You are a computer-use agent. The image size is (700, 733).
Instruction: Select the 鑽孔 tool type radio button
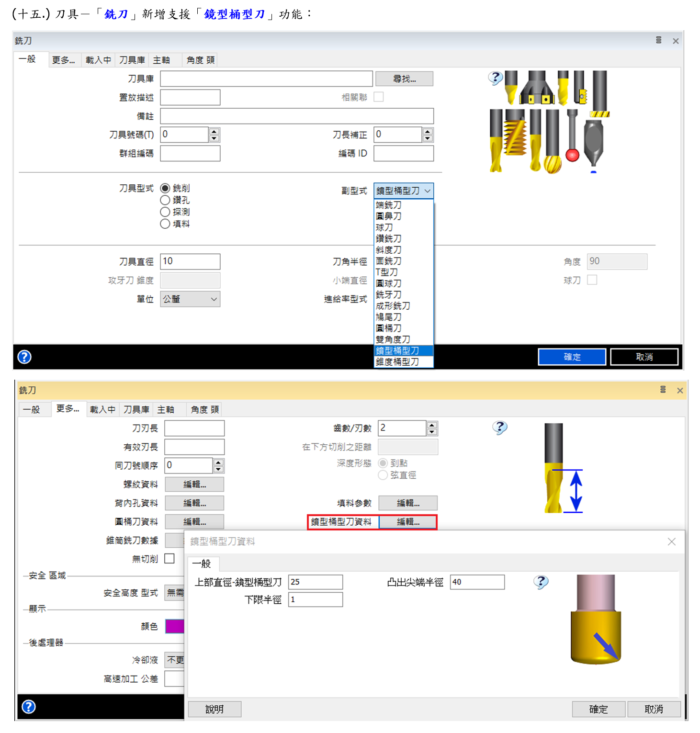click(165, 200)
